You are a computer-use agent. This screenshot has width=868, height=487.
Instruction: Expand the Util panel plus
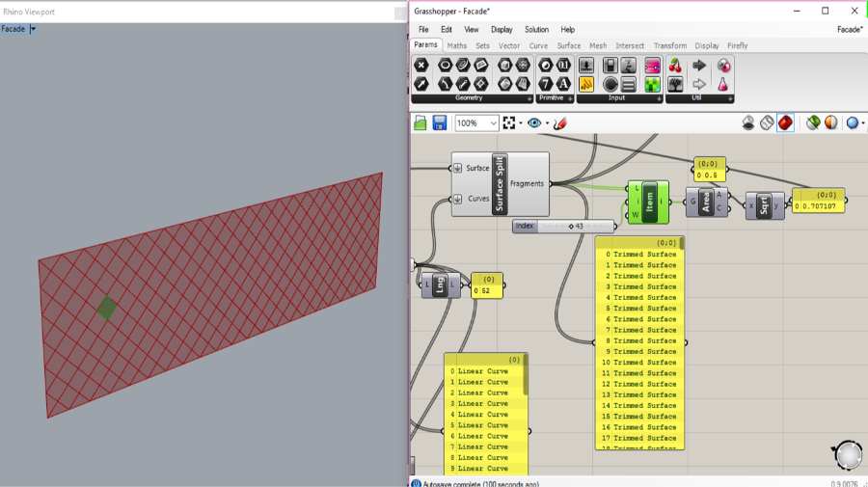[730, 98]
